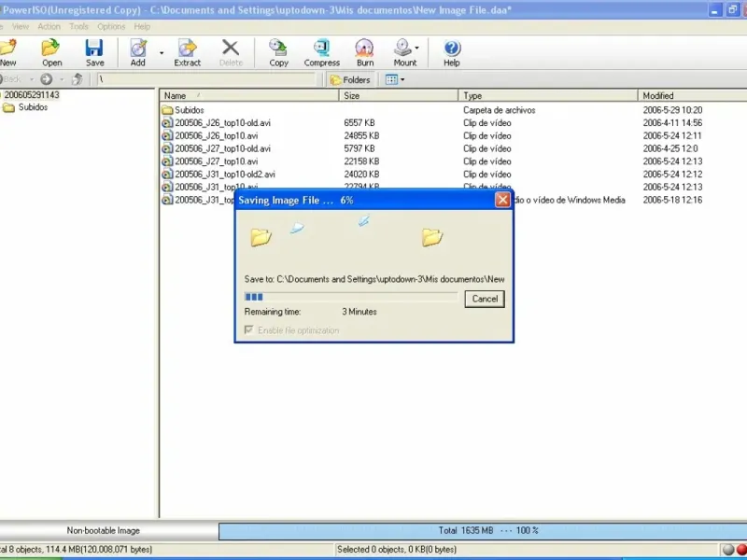Open the Tools menu
This screenshot has width=747, height=560.
[78, 27]
